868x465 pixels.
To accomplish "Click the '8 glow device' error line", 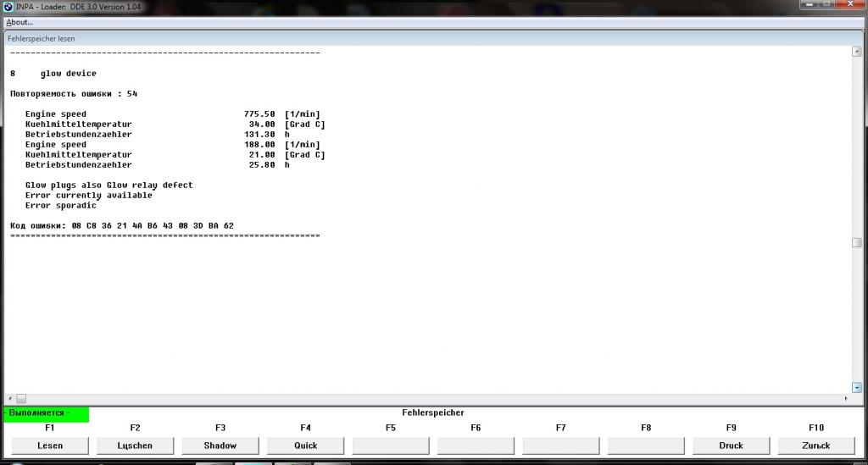I will point(53,74).
